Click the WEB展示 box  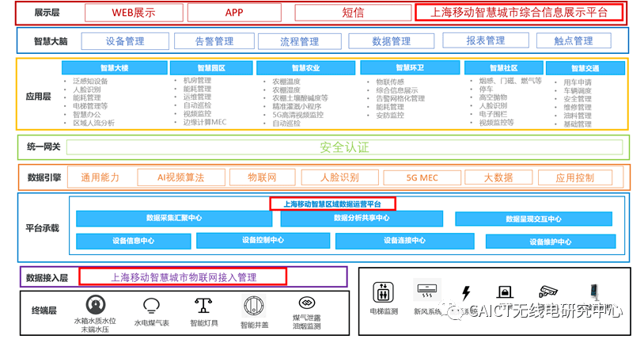point(133,13)
